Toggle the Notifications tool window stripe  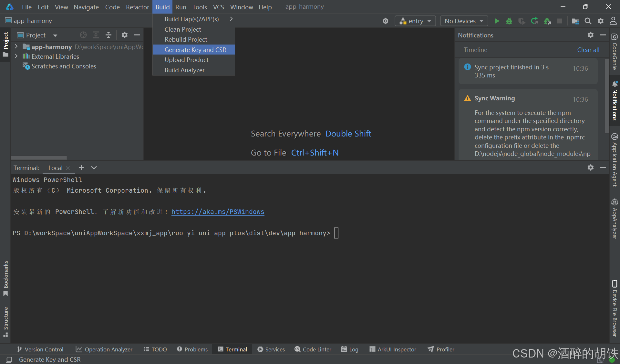click(x=615, y=101)
